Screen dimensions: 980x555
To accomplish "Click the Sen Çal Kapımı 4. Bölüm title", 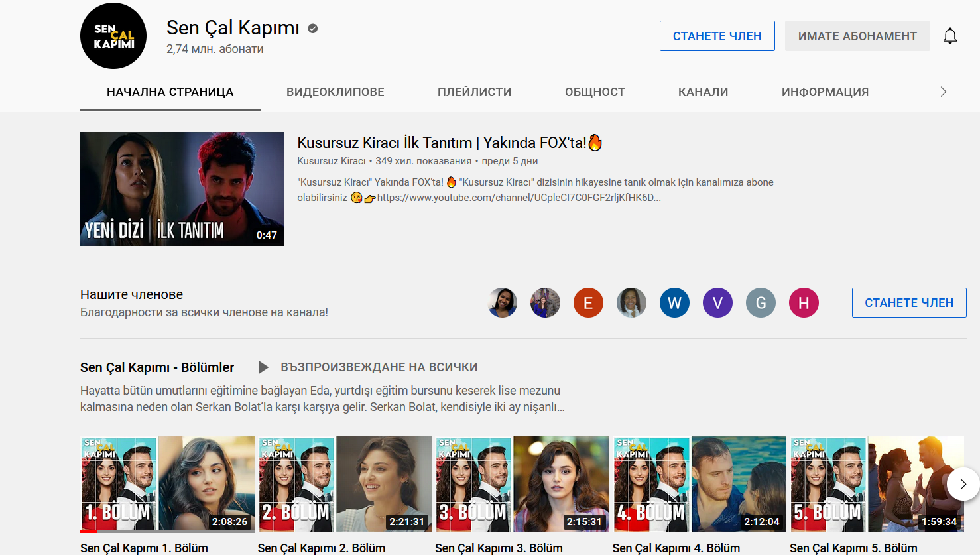I will [676, 548].
